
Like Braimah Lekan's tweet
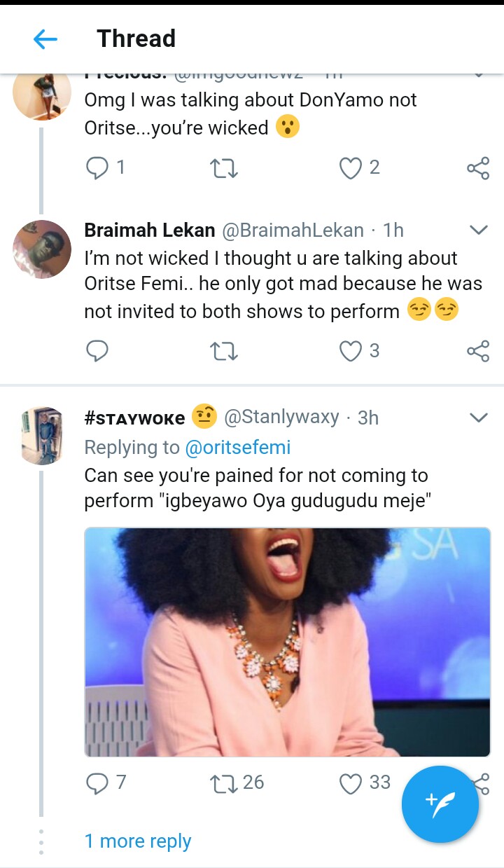pos(350,350)
